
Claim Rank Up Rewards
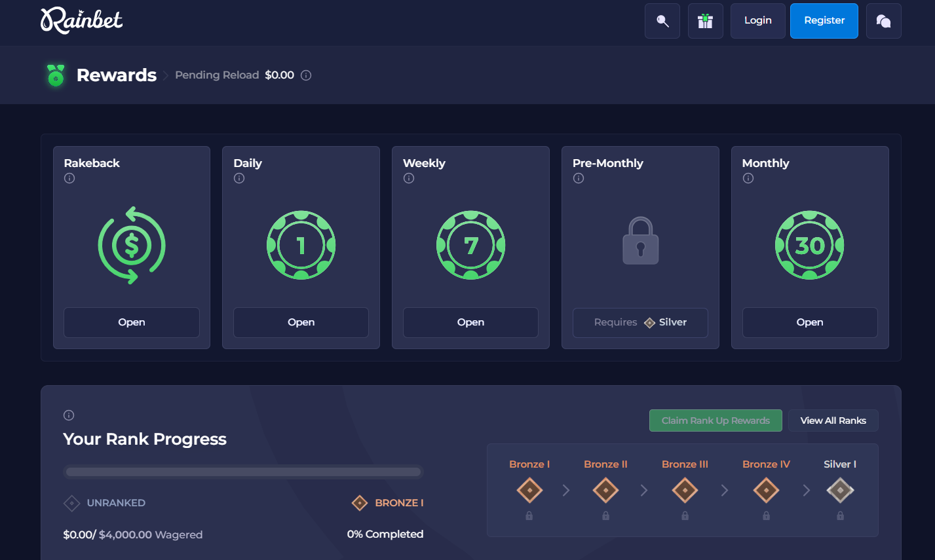pyautogui.click(x=716, y=420)
